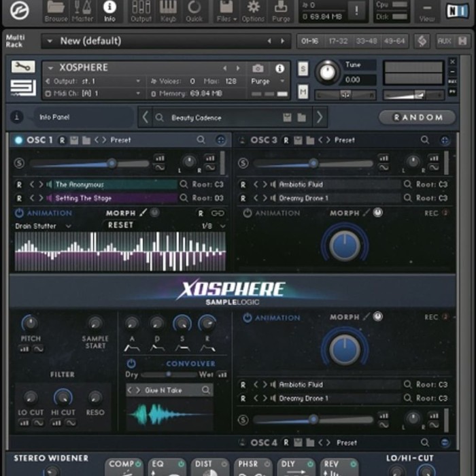Click the AUX button
Image resolution: width=476 pixels, height=476 pixels.
(x=444, y=41)
